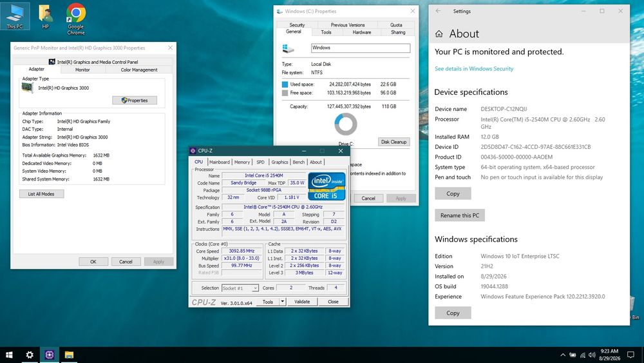The width and height of the screenshot is (644, 363).
Task: Go back with the Settings back arrow
Action: [x=438, y=11]
